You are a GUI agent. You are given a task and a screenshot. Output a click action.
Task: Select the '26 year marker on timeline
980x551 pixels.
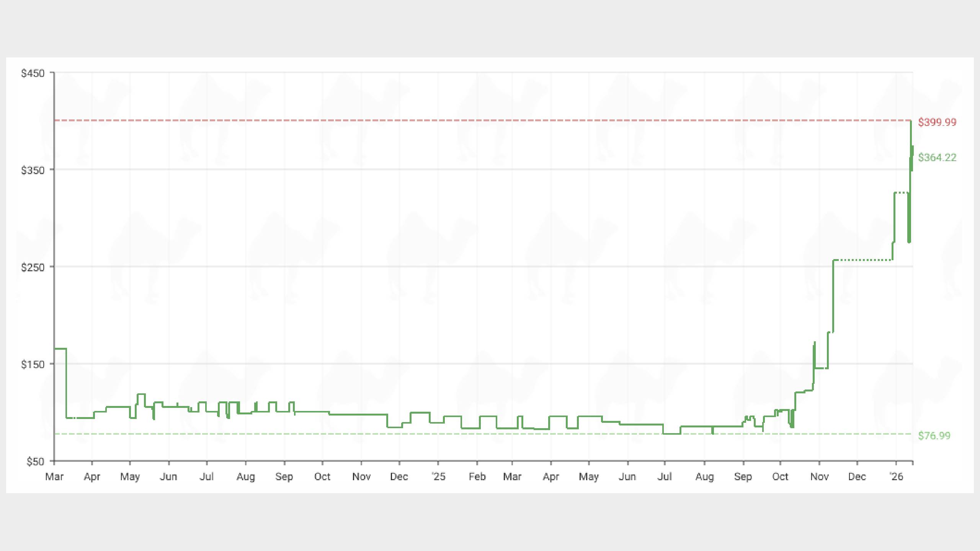[896, 476]
